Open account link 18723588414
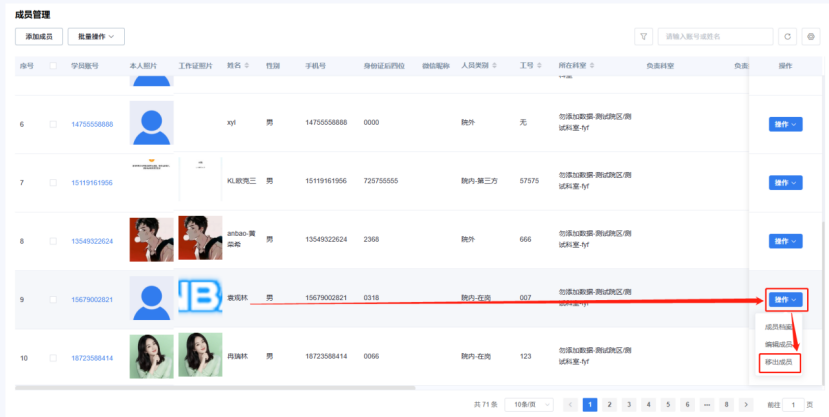Image resolution: width=829 pixels, height=417 pixels. (92, 358)
